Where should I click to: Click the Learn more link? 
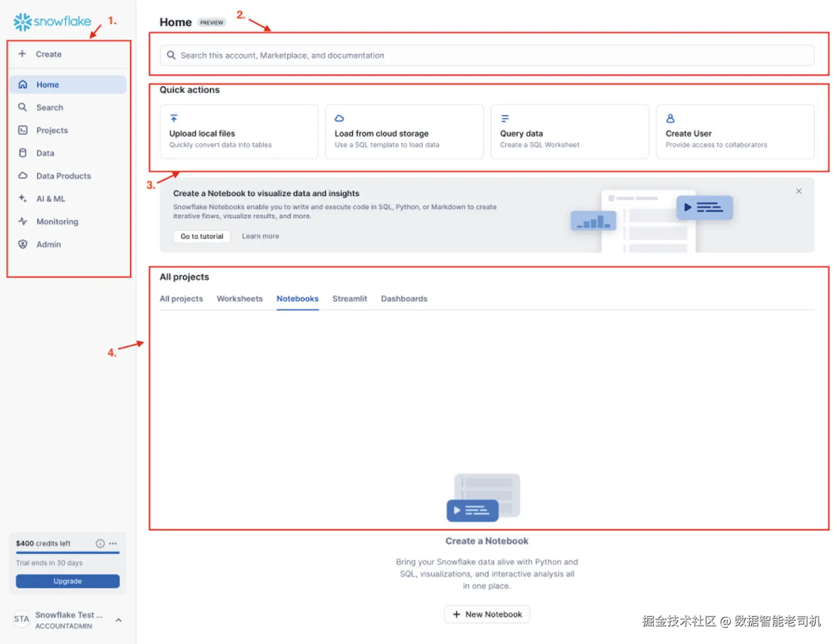click(260, 236)
